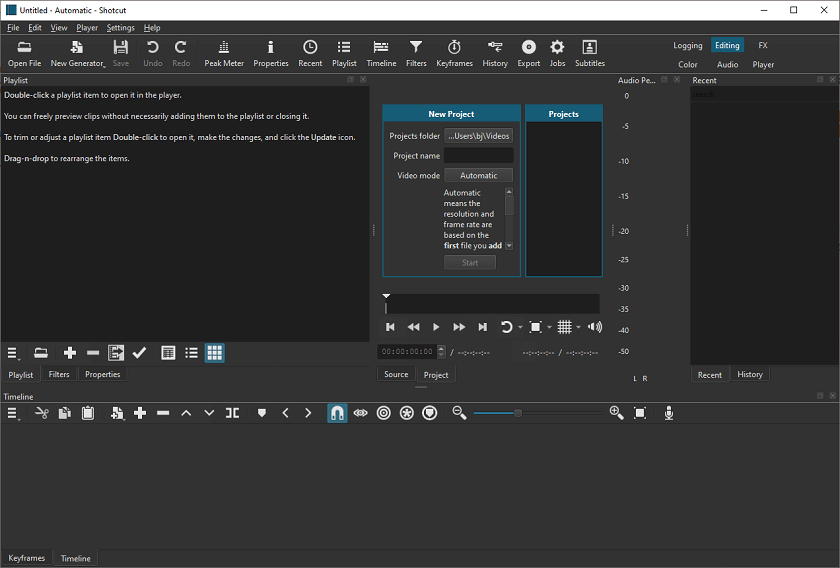Viewport: 840px width, 568px height.
Task: Switch playlist to details view
Action: (x=168, y=353)
